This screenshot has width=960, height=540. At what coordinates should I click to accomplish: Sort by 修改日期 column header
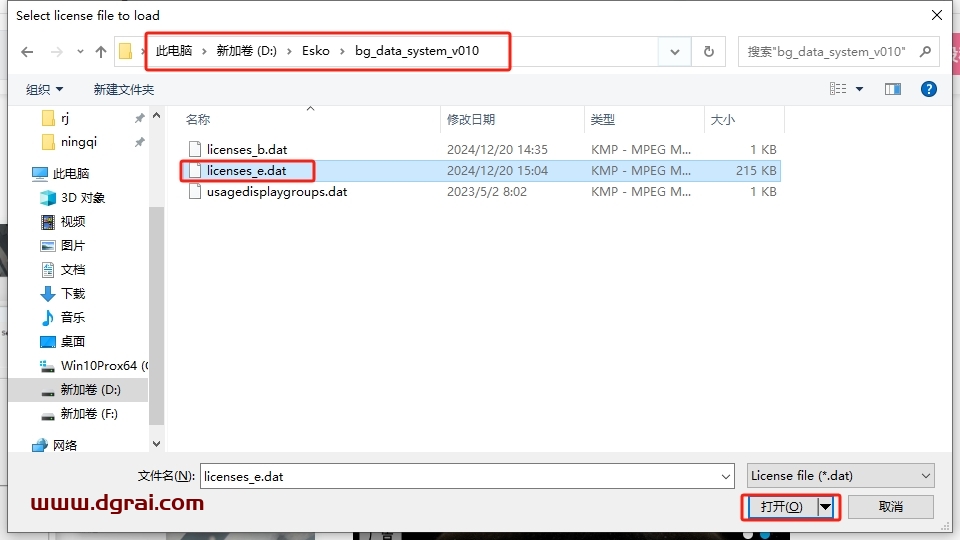(471, 120)
